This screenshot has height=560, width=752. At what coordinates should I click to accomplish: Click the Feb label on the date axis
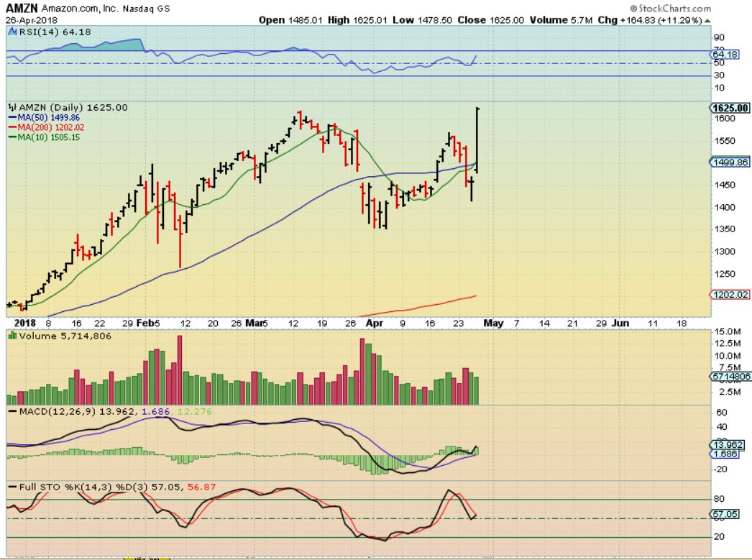tap(145, 323)
